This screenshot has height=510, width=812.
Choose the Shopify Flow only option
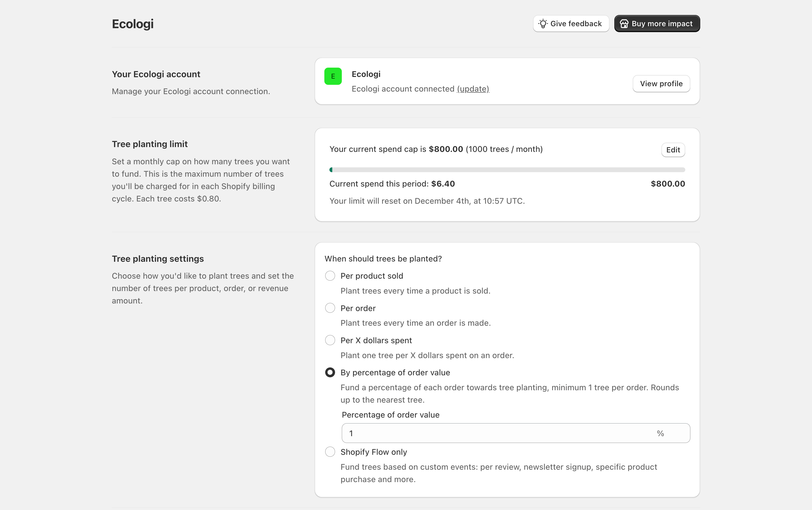330,452
